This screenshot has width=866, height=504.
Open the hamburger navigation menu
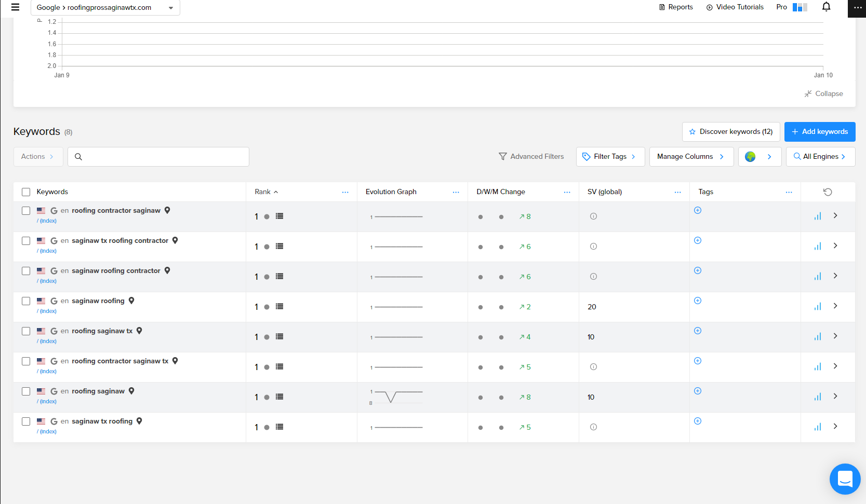[x=15, y=7]
